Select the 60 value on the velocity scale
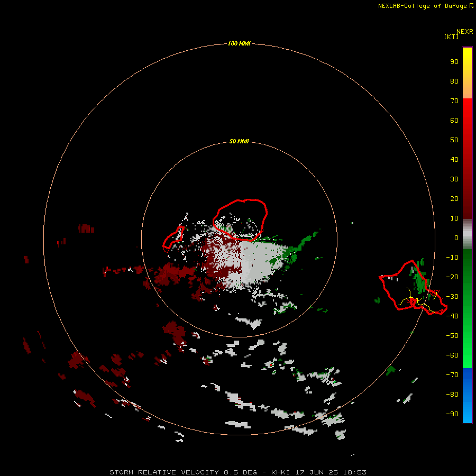This screenshot has height=476, width=476. [454, 120]
